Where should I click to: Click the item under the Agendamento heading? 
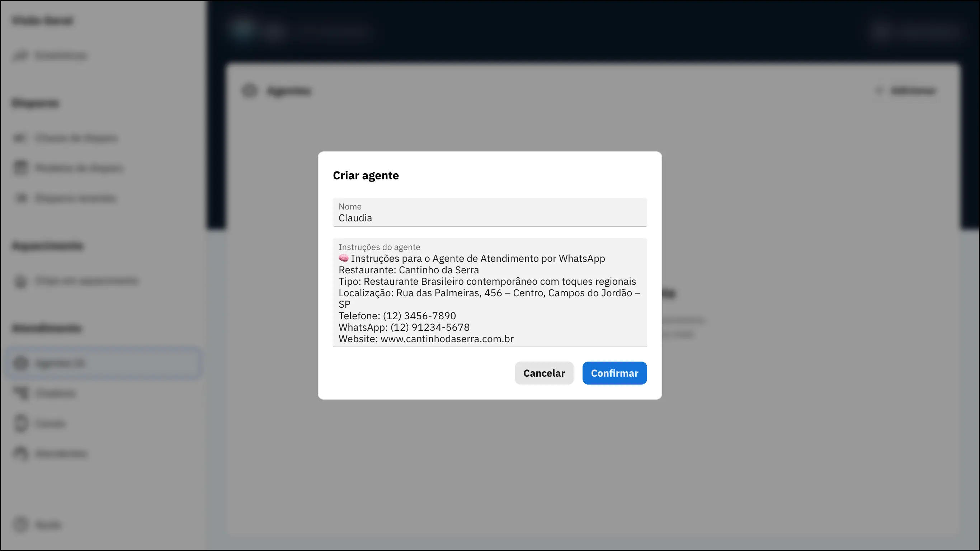pyautogui.click(x=86, y=281)
